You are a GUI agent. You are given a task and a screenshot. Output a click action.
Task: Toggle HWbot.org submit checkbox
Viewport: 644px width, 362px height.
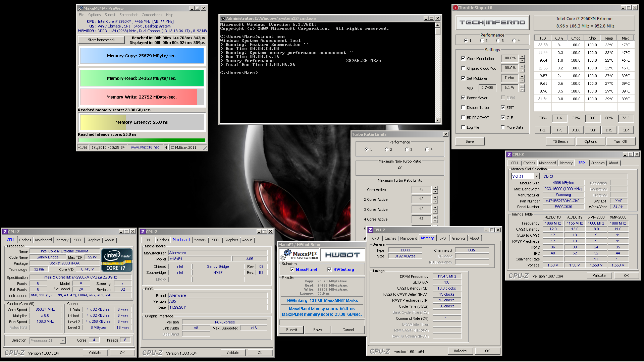[x=329, y=269]
